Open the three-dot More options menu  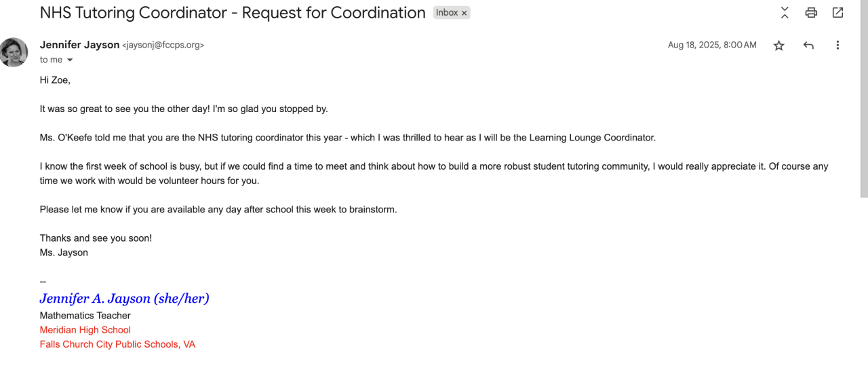click(x=837, y=45)
